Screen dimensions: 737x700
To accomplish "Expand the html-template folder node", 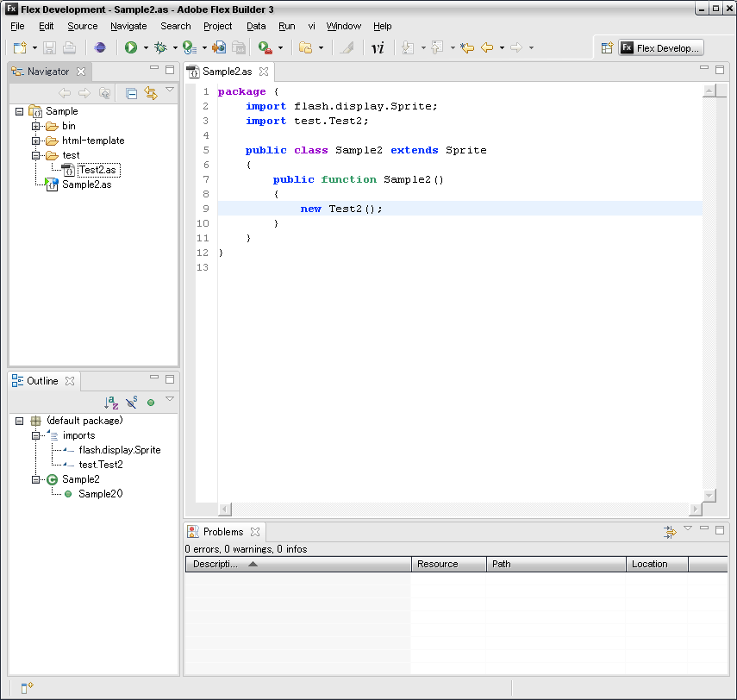I will click(36, 141).
